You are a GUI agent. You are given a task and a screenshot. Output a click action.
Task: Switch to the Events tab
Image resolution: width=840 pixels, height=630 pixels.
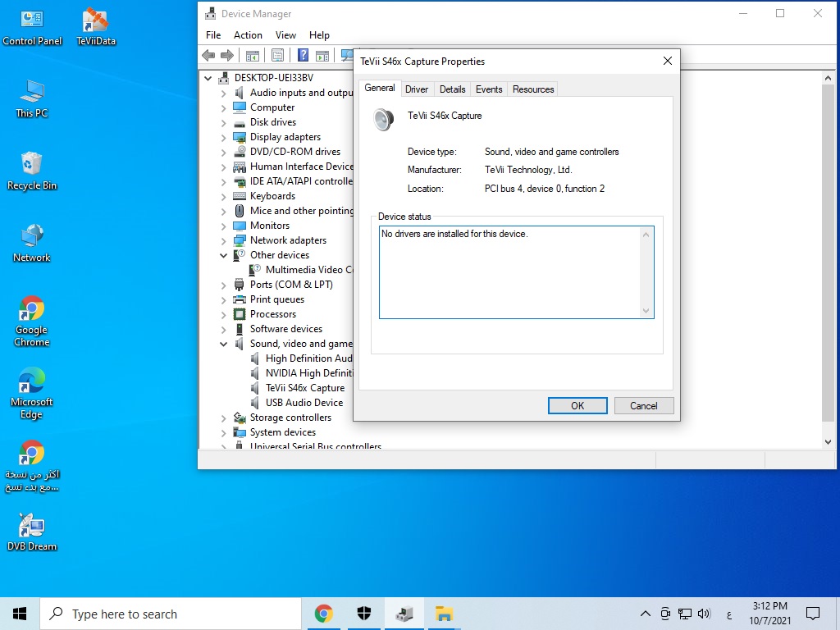(x=489, y=89)
